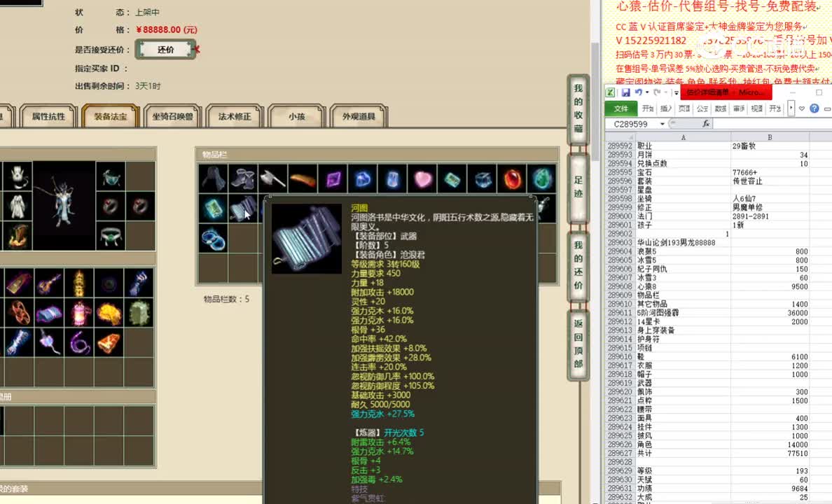
Task: Click the green jade belt icon in the equipment grid
Action: point(111,237)
